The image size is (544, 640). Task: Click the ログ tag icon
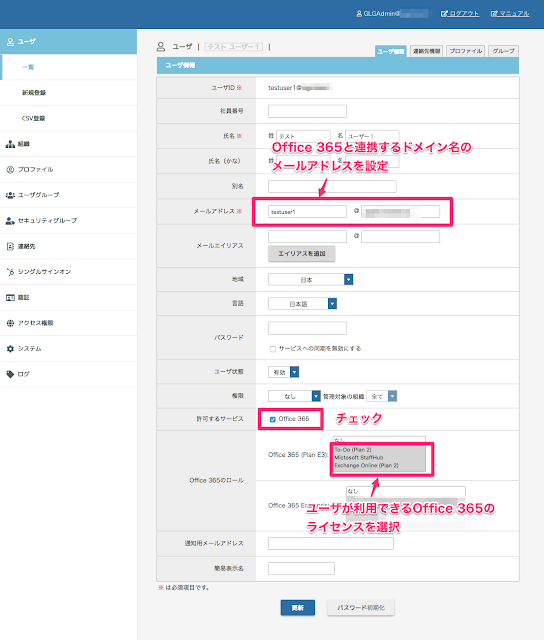tap(10, 374)
